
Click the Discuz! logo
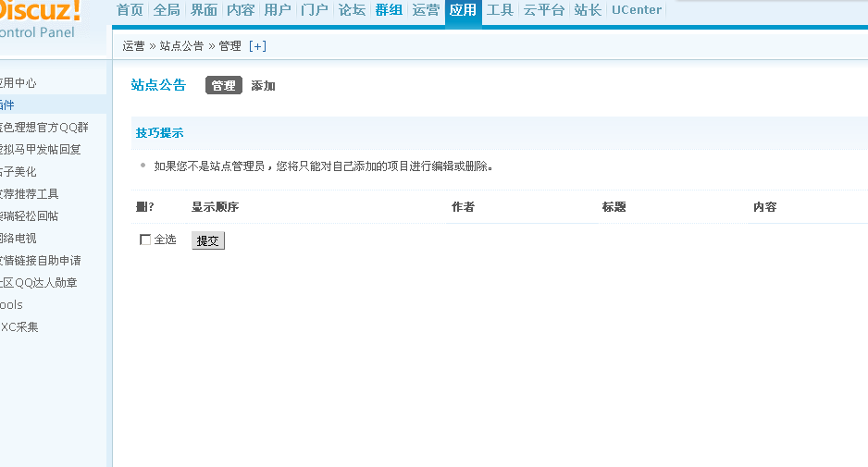click(41, 11)
